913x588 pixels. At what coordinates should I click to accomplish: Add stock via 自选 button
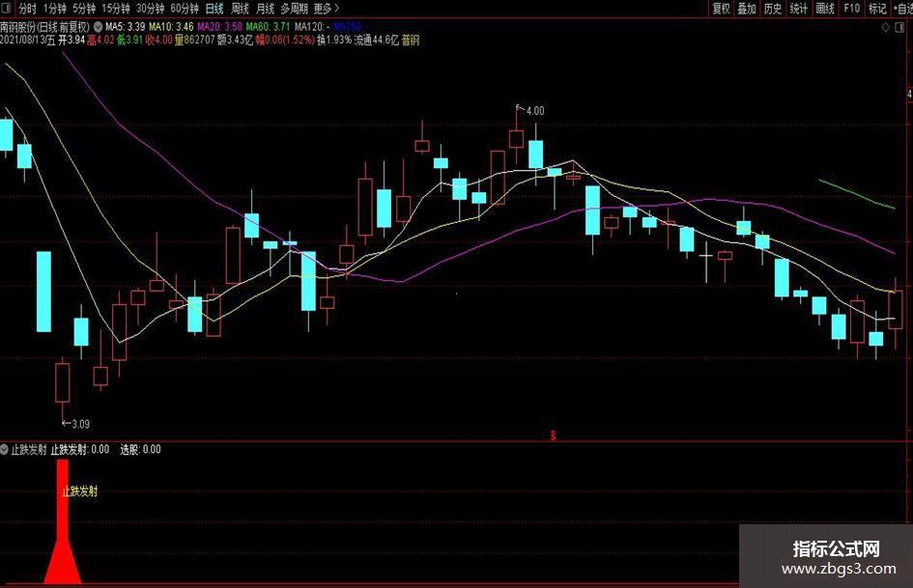[903, 8]
